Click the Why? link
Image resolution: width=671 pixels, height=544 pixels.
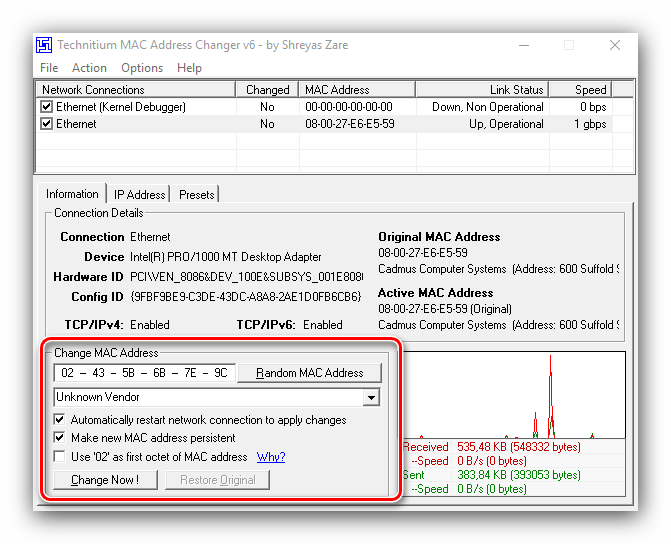tap(271, 457)
